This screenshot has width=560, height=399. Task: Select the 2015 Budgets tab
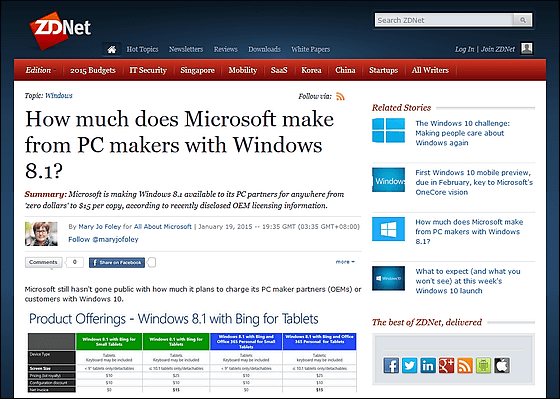click(93, 70)
